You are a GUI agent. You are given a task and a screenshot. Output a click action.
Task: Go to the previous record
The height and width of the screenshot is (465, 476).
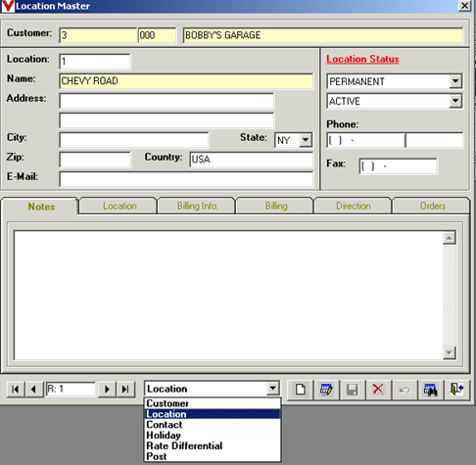(x=33, y=390)
